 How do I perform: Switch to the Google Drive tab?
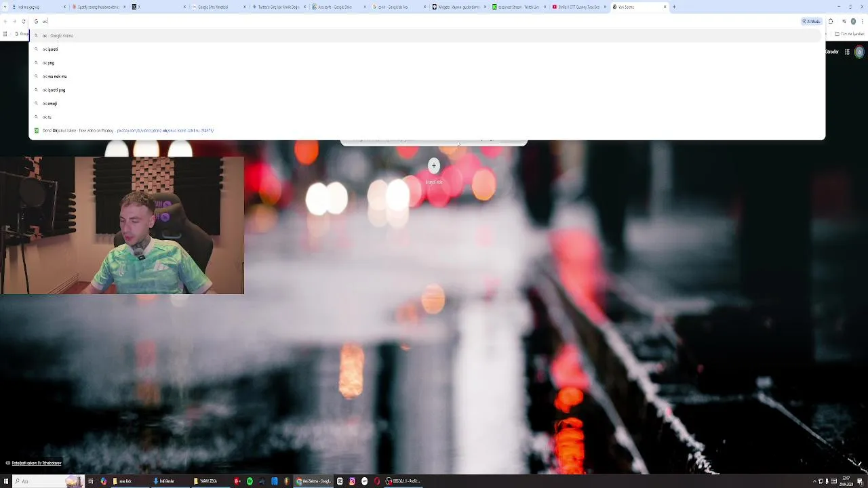point(338,7)
